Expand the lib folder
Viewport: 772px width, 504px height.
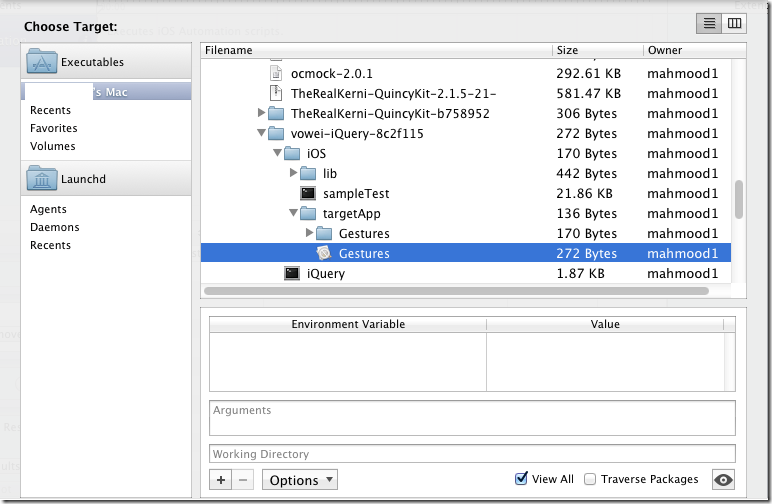[x=294, y=173]
